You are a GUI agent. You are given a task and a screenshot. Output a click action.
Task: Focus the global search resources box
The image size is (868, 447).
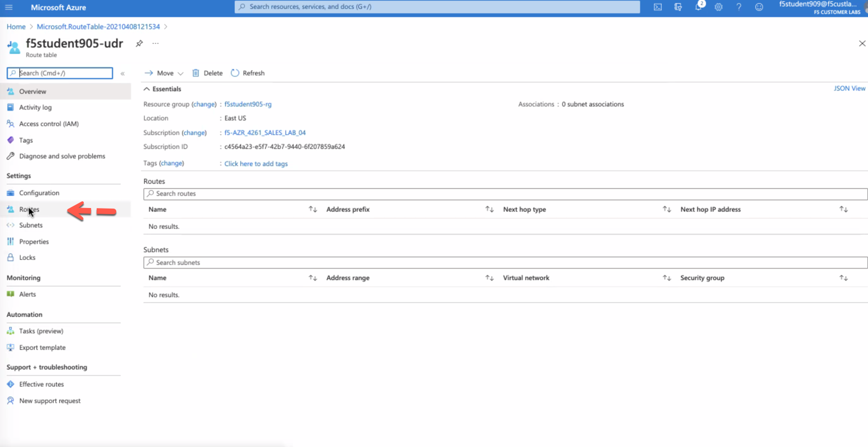pyautogui.click(x=437, y=7)
